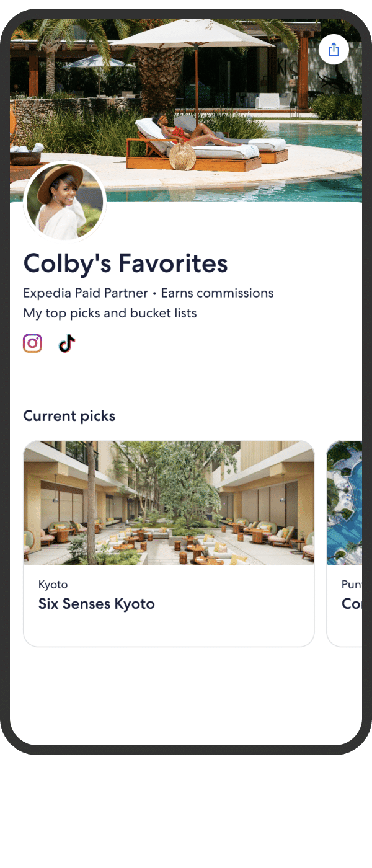Open the aerial pool photo on next card
The width and height of the screenshot is (372, 868).
pos(345,503)
